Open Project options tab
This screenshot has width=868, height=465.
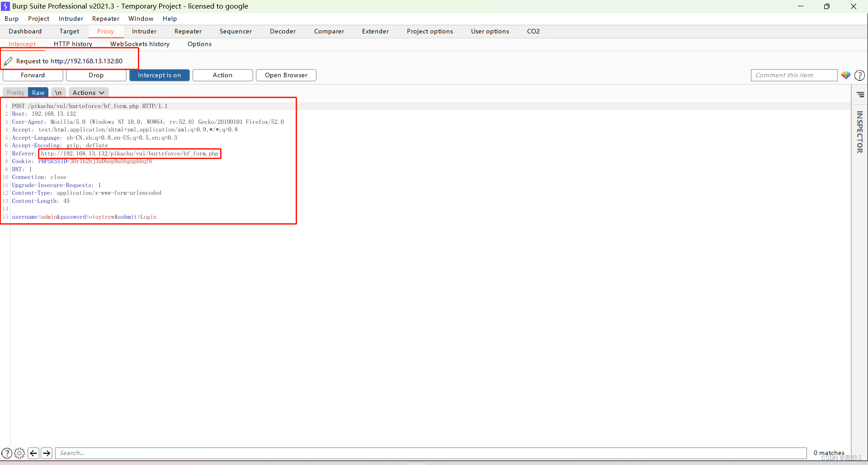click(x=430, y=31)
